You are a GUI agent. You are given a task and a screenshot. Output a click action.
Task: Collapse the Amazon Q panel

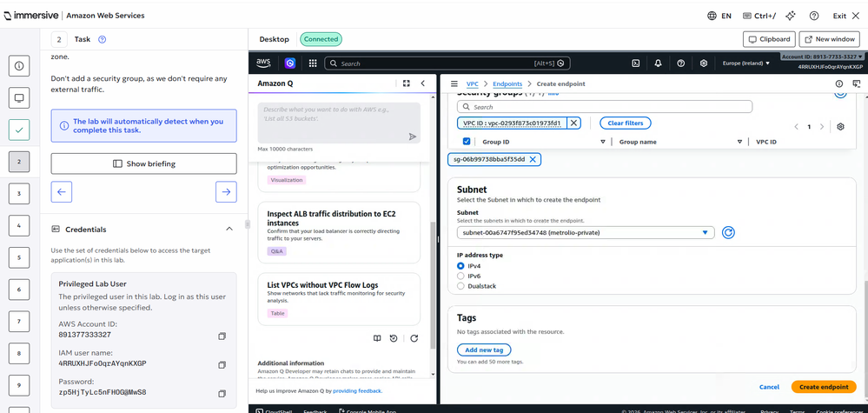pyautogui.click(x=423, y=83)
